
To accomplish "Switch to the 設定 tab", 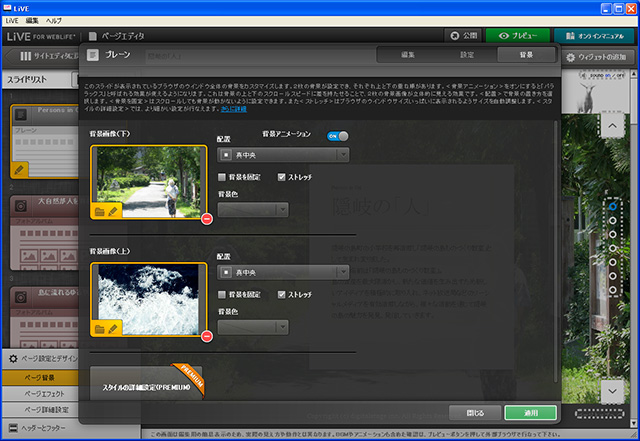I will 467,55.
